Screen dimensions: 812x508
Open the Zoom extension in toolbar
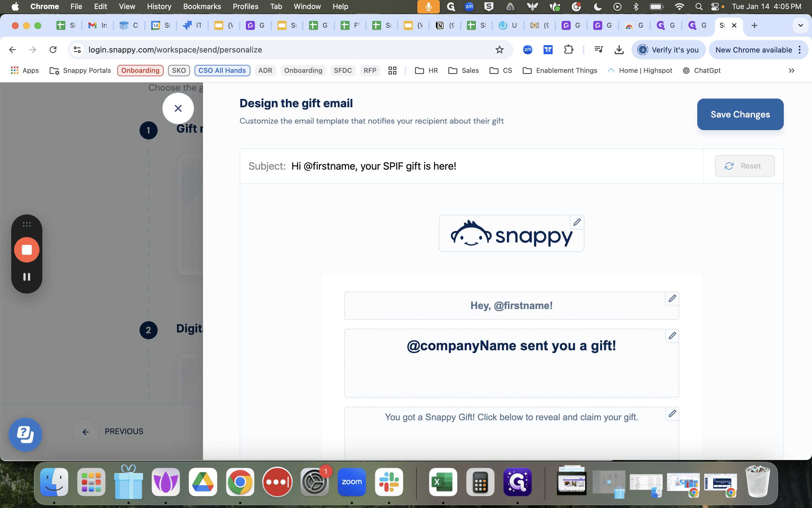pos(528,50)
